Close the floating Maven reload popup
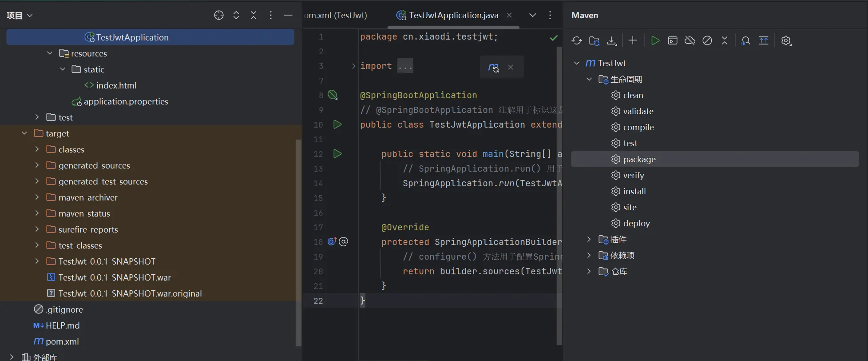This screenshot has height=361, width=868. coord(511,67)
